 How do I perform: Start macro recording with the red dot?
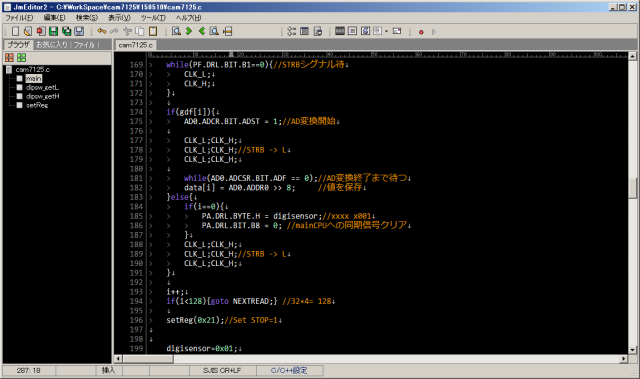click(421, 32)
